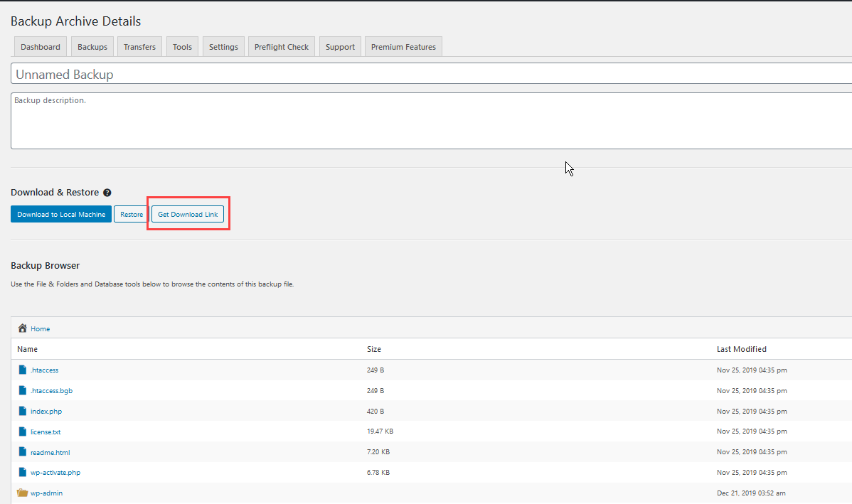The image size is (852, 504).
Task: Click the file icon beside wp-activate.php
Action: [21, 472]
